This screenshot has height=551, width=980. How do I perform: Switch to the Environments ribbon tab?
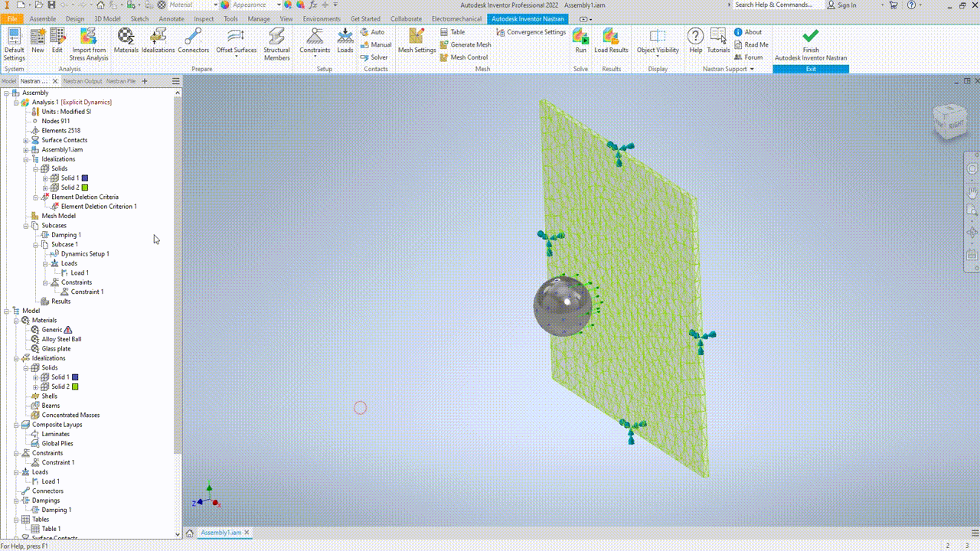click(322, 18)
